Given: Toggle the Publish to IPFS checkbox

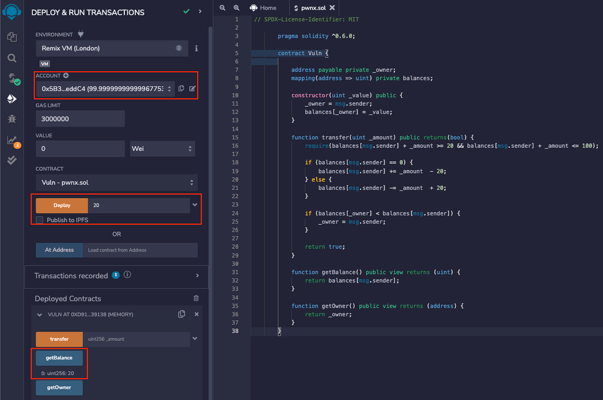Looking at the screenshot, I should coord(40,220).
